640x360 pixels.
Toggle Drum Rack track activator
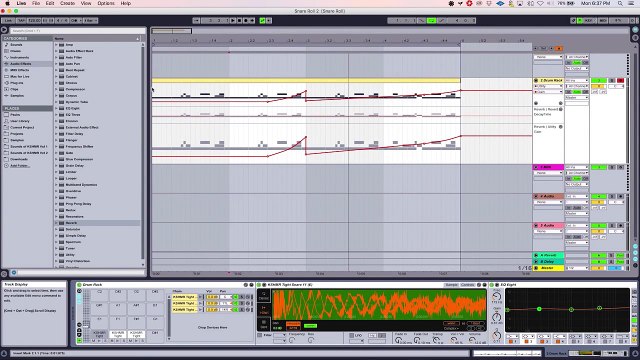599,80
